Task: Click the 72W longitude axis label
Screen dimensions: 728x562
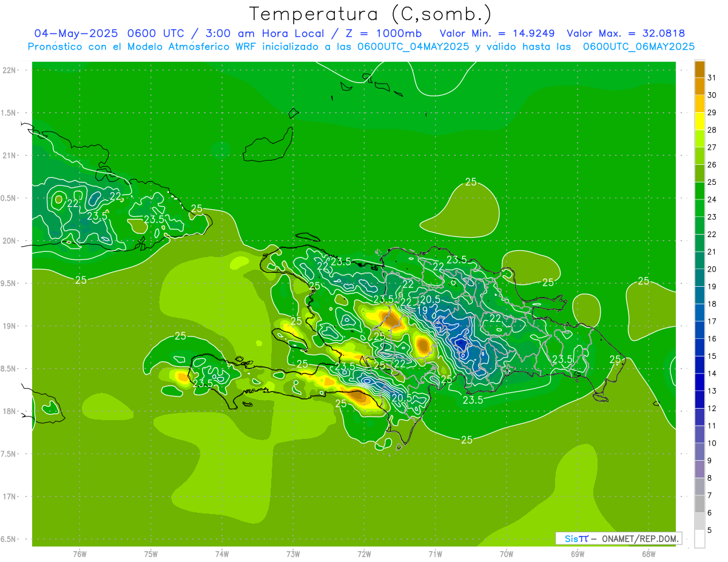Action: [364, 554]
